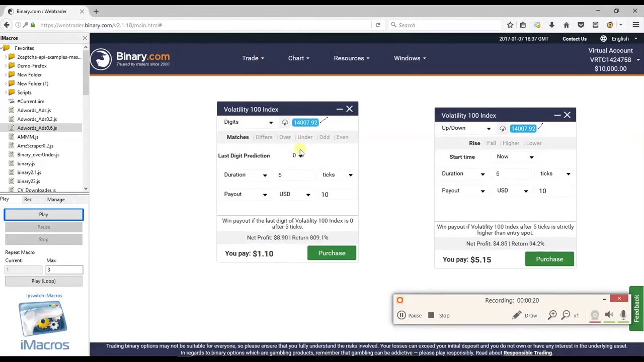Open the downloads arrow icon
Viewport: 644px width, 362px height.
click(552, 25)
